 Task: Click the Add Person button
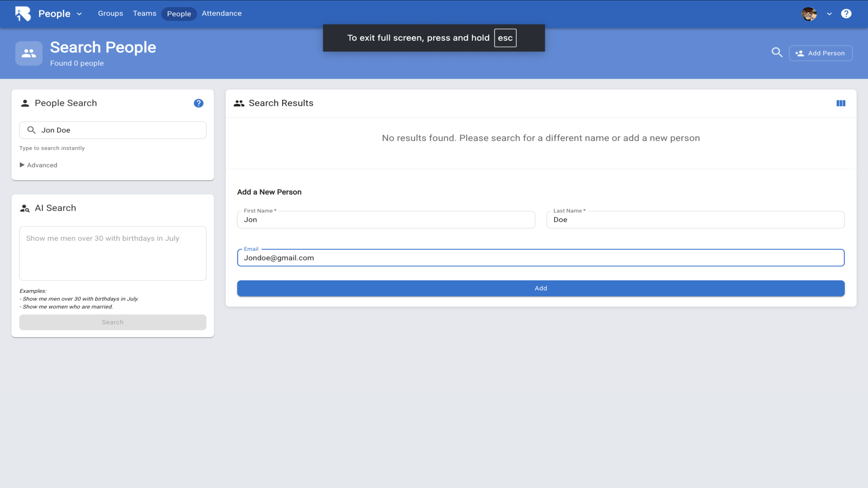tap(820, 53)
